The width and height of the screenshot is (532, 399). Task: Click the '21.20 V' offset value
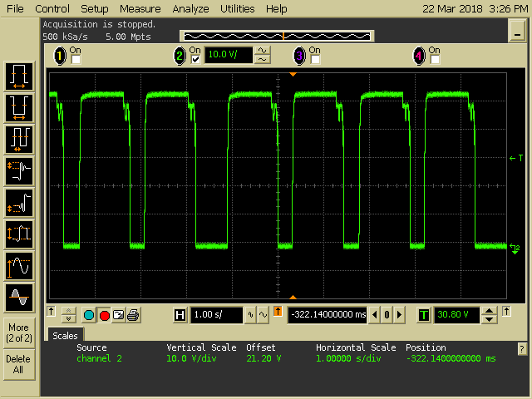[264, 358]
